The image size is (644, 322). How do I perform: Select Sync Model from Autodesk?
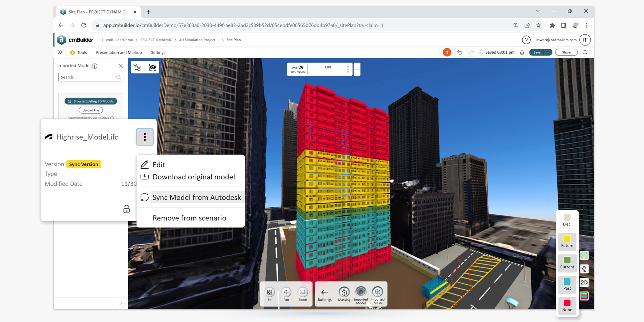(x=197, y=197)
